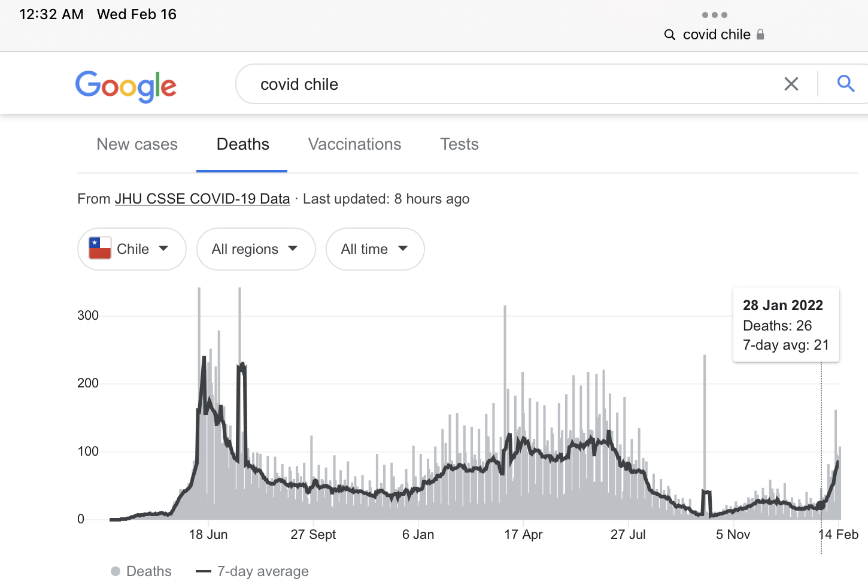
Task: Tap the three-dot multitasking icon
Action: pos(714,15)
